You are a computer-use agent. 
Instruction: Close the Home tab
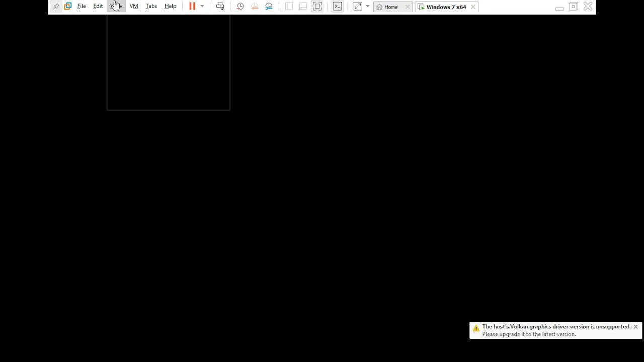(408, 7)
